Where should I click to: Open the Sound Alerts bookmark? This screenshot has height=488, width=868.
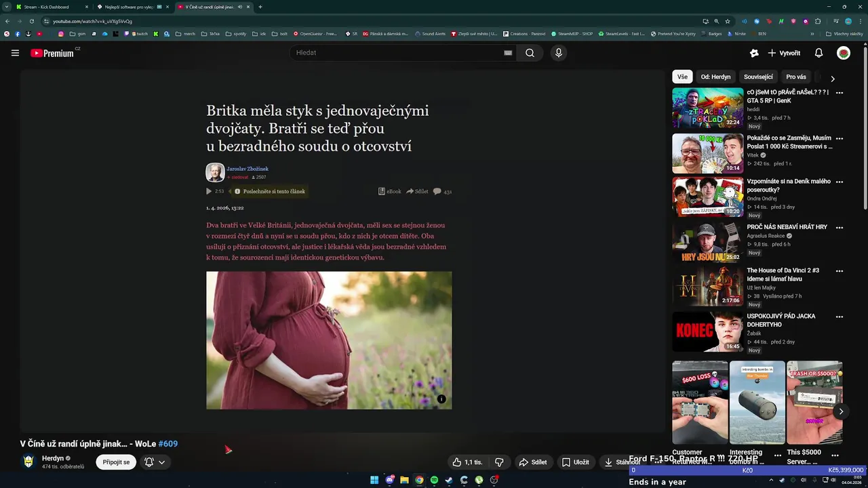(430, 33)
